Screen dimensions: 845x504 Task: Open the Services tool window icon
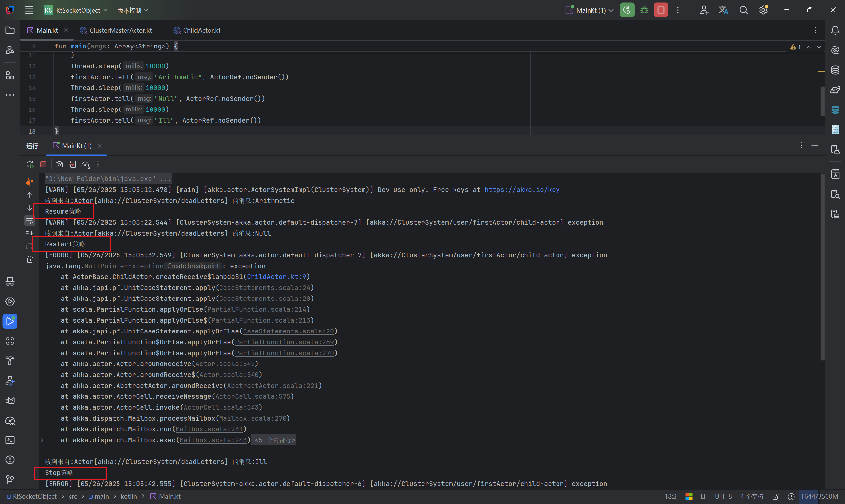pyautogui.click(x=10, y=301)
